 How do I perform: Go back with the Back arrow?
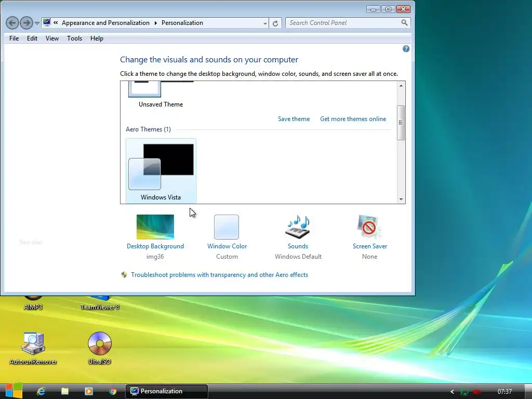[x=12, y=23]
